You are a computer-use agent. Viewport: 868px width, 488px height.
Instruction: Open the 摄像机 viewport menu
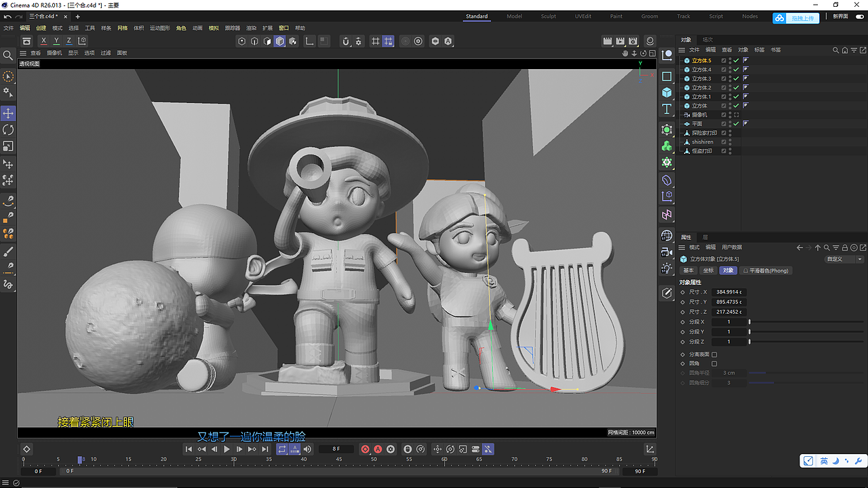click(54, 53)
